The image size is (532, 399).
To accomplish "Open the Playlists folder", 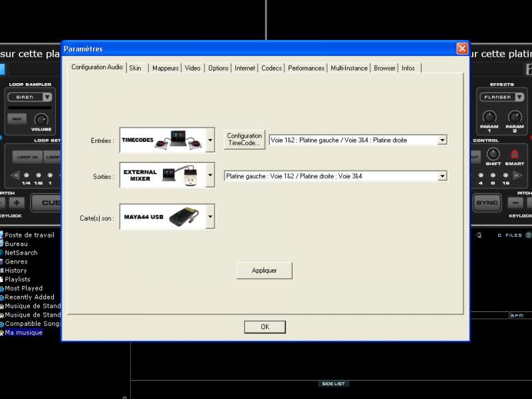I will (x=17, y=279).
